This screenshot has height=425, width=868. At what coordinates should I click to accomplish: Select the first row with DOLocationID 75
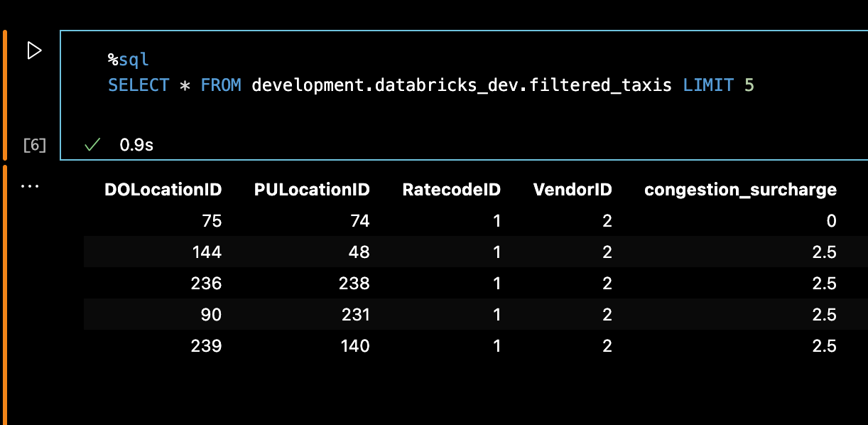213,221
